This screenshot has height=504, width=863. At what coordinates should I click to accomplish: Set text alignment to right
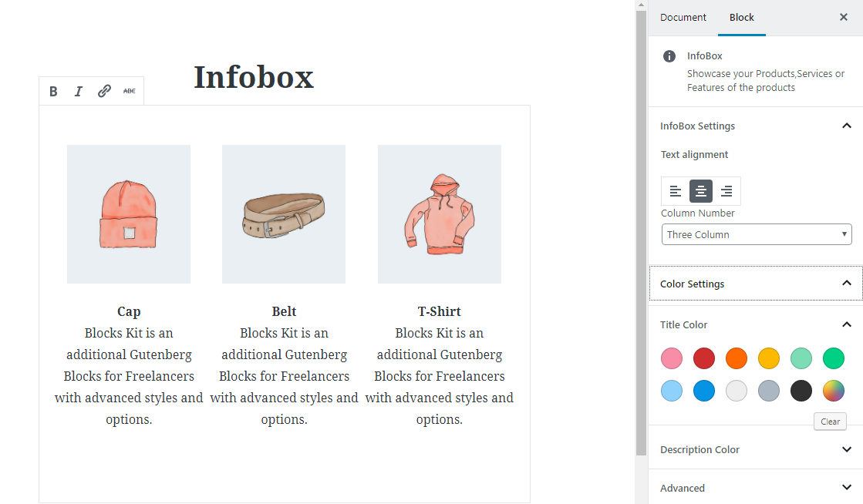[726, 191]
